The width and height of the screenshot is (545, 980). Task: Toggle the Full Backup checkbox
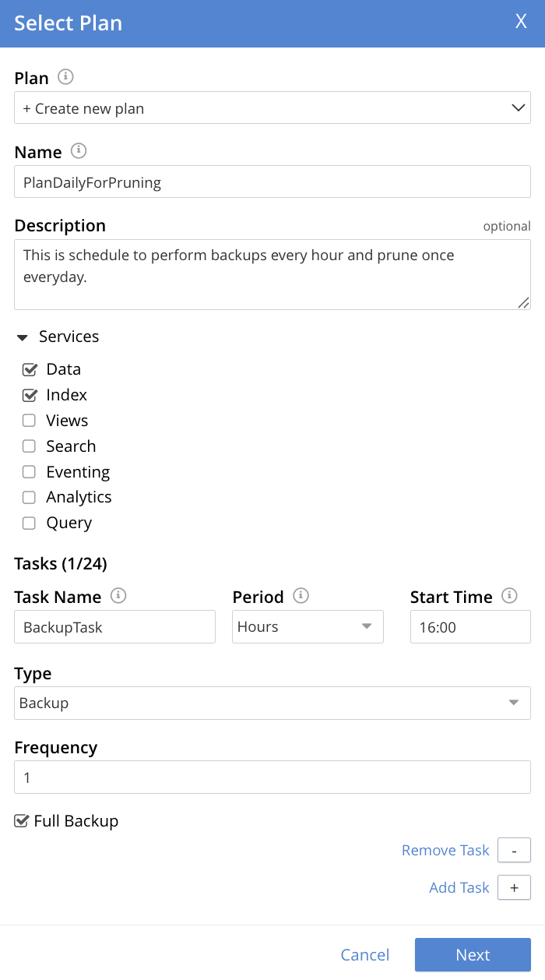22,821
